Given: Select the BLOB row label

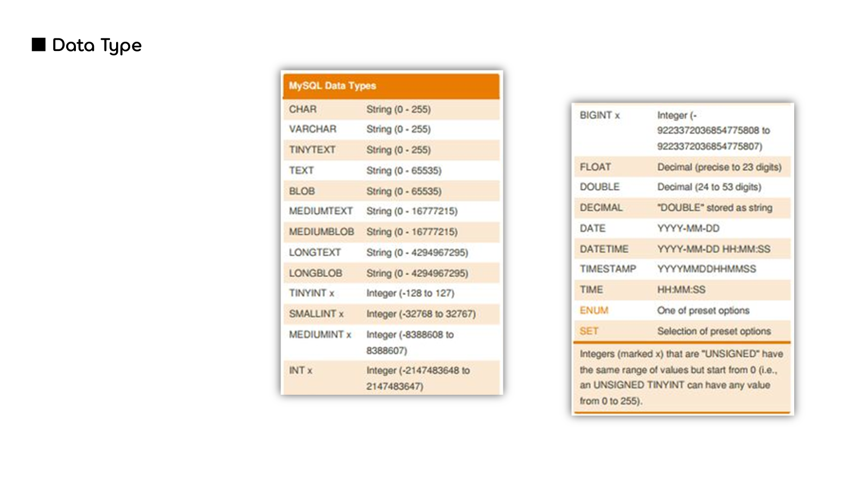Looking at the screenshot, I should pos(302,191).
